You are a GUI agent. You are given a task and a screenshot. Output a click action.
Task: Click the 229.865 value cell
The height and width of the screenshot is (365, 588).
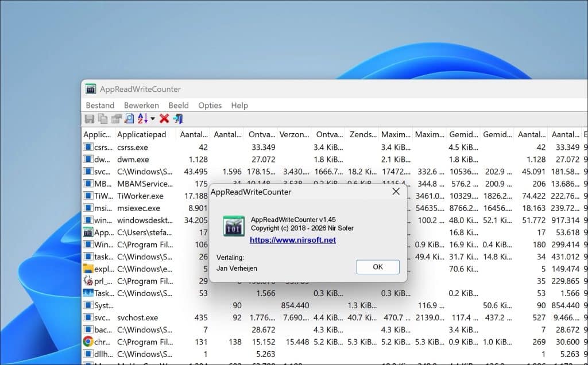[x=565, y=281]
